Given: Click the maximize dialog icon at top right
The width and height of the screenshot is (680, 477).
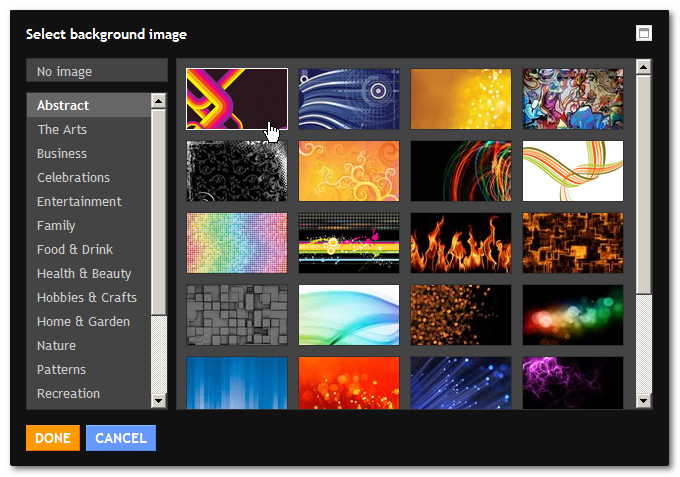Looking at the screenshot, I should click(644, 33).
